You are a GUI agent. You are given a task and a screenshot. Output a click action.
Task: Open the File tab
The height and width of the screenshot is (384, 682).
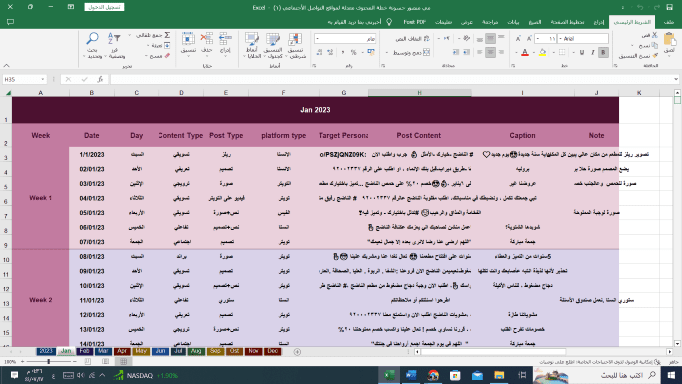coord(669,22)
